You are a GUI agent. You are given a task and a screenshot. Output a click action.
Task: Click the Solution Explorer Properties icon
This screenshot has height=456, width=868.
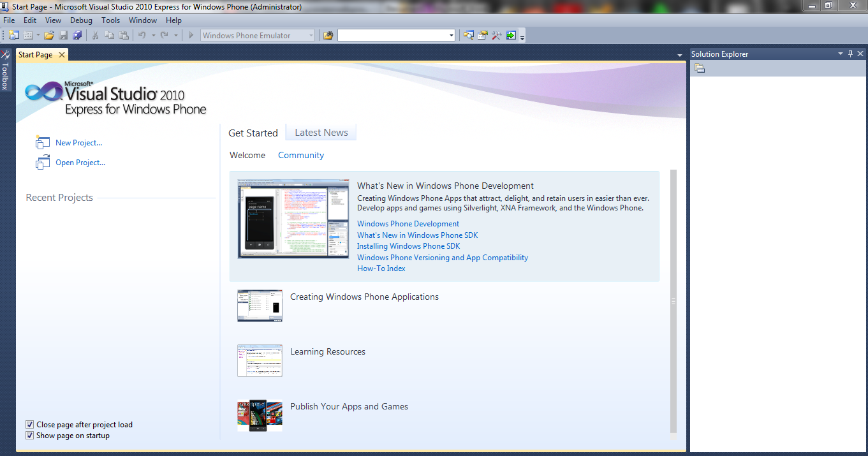coord(700,69)
